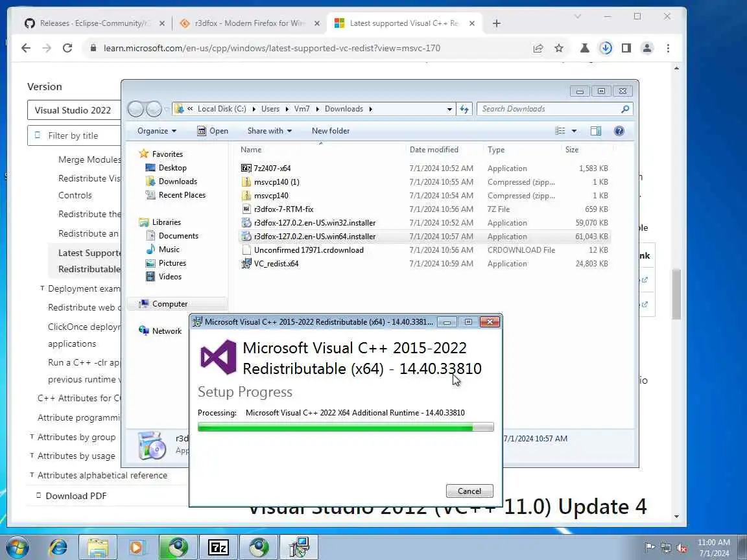Open the browser three-dot menu
747x560 pixels.
pos(668,48)
